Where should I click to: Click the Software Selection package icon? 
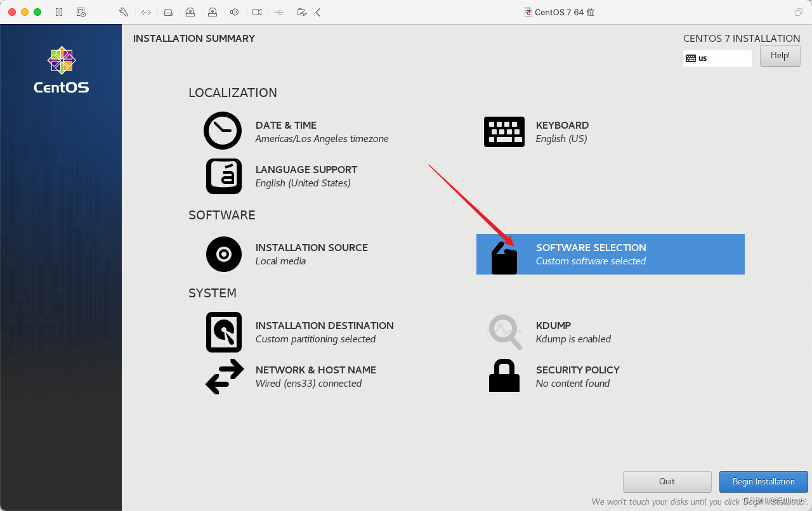[x=504, y=257]
